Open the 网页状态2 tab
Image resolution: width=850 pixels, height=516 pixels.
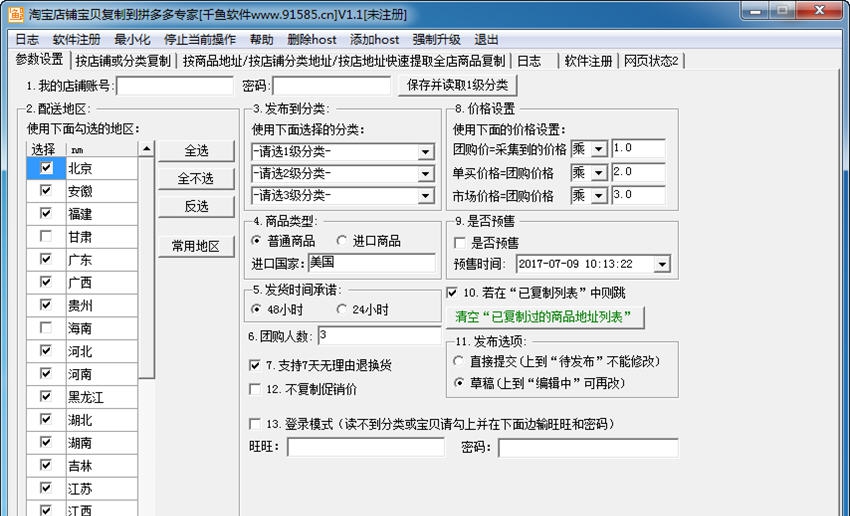click(651, 61)
